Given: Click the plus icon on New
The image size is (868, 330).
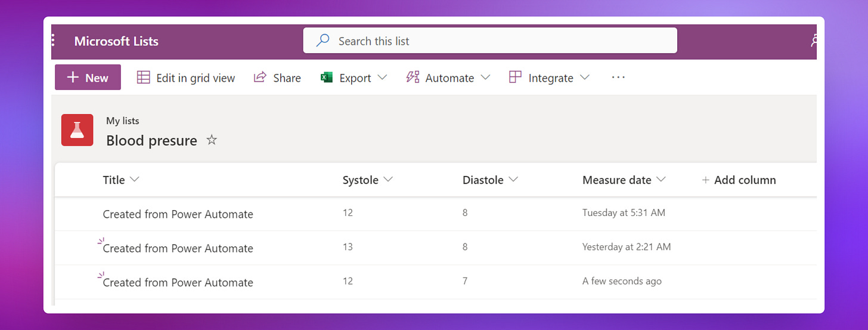Looking at the screenshot, I should 73,78.
